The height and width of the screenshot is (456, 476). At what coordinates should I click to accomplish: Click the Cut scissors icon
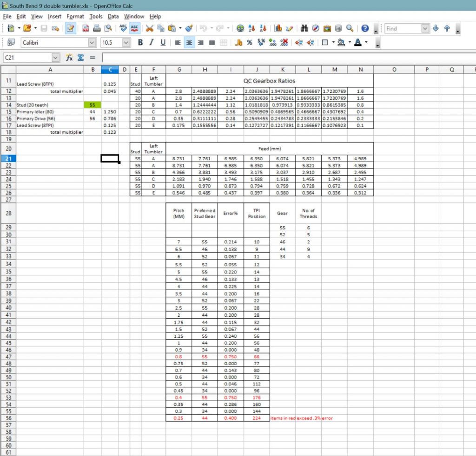tap(149, 28)
